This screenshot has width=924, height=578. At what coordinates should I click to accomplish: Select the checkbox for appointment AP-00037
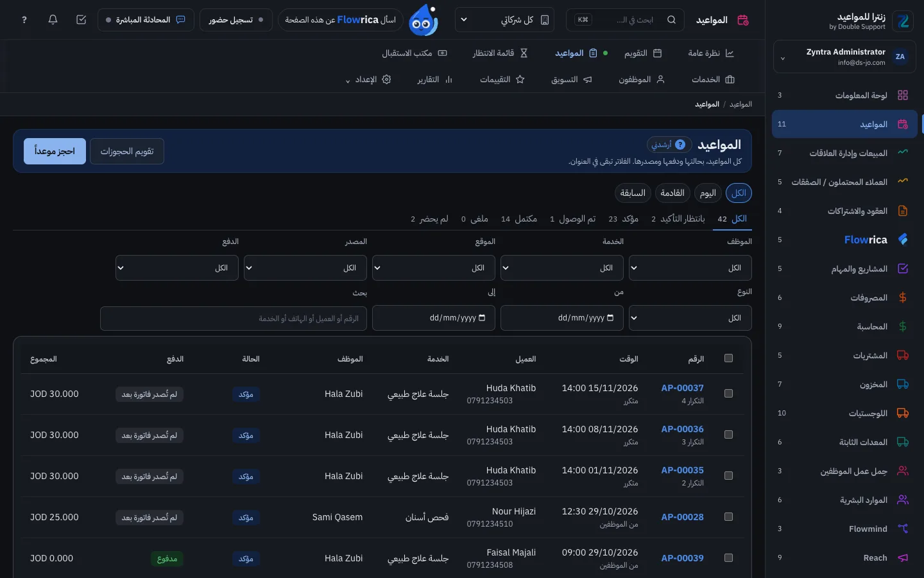point(728,394)
